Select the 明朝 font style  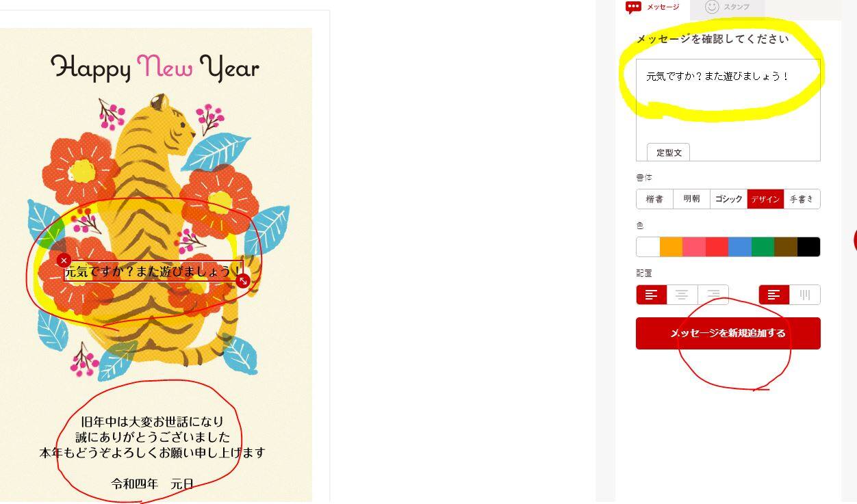(691, 199)
